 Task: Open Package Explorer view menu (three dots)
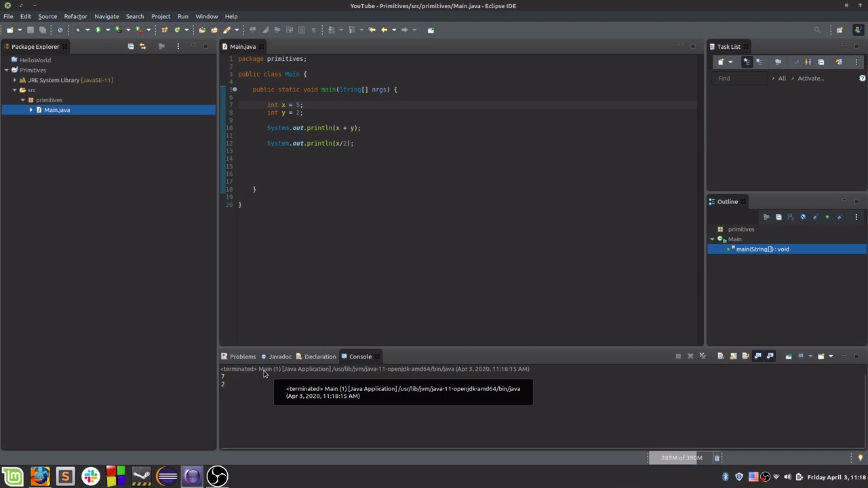[x=178, y=46]
